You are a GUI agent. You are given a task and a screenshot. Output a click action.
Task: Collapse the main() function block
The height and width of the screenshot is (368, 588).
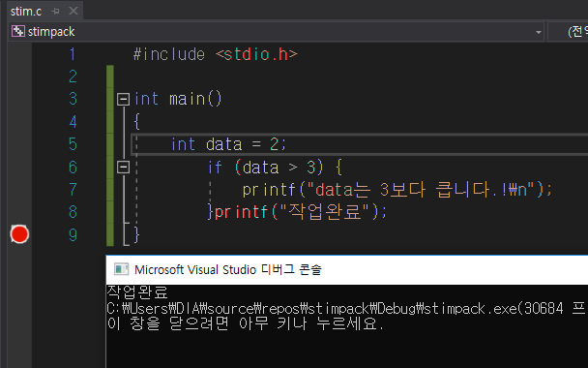click(x=123, y=99)
